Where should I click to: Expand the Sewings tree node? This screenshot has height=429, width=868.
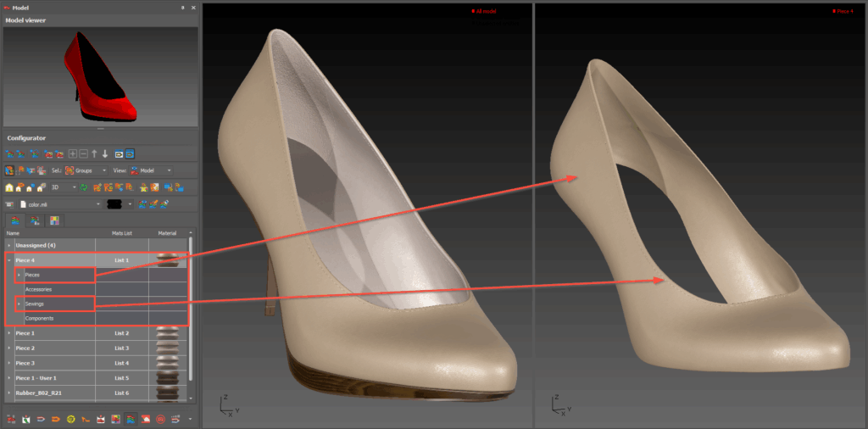point(19,304)
